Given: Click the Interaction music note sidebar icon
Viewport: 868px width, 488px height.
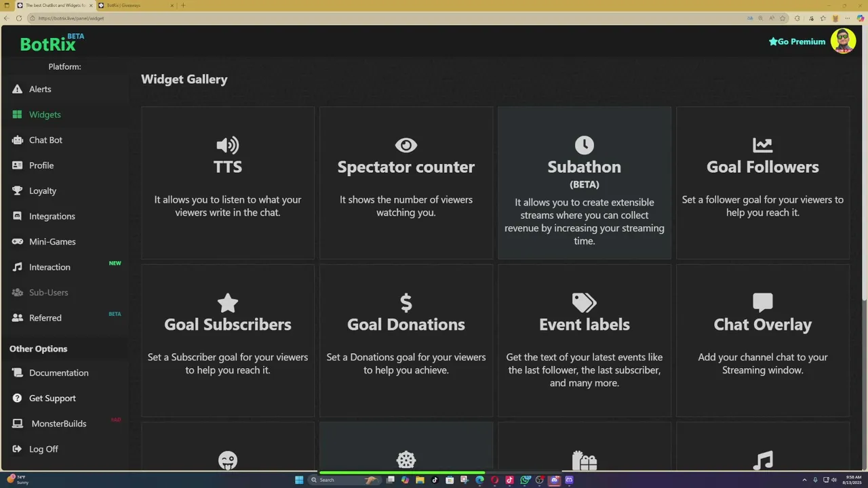Looking at the screenshot, I should click(x=17, y=267).
